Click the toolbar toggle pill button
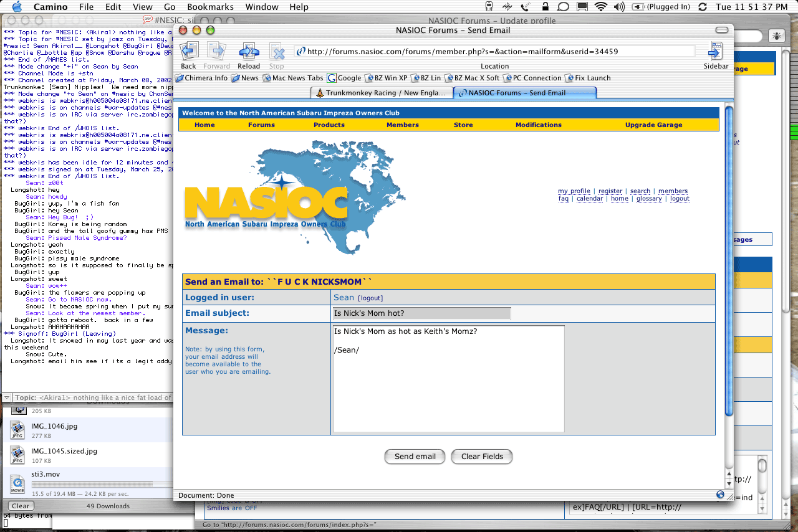Viewport: 798px width, 532px height. click(722, 30)
